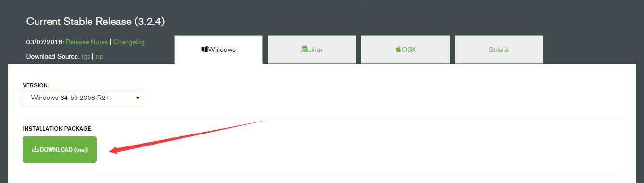Open the Changelog link
Image resolution: width=644 pixels, height=183 pixels.
(129, 42)
